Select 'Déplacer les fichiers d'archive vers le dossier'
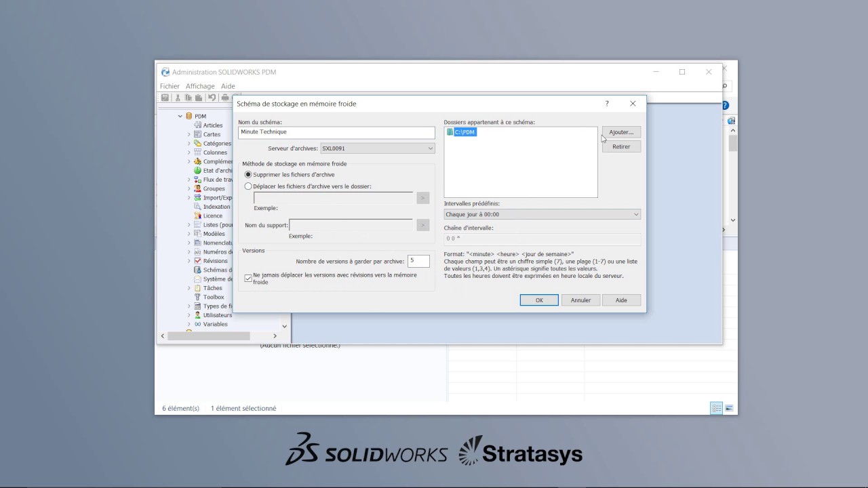This screenshot has width=868, height=488. pyautogui.click(x=248, y=186)
